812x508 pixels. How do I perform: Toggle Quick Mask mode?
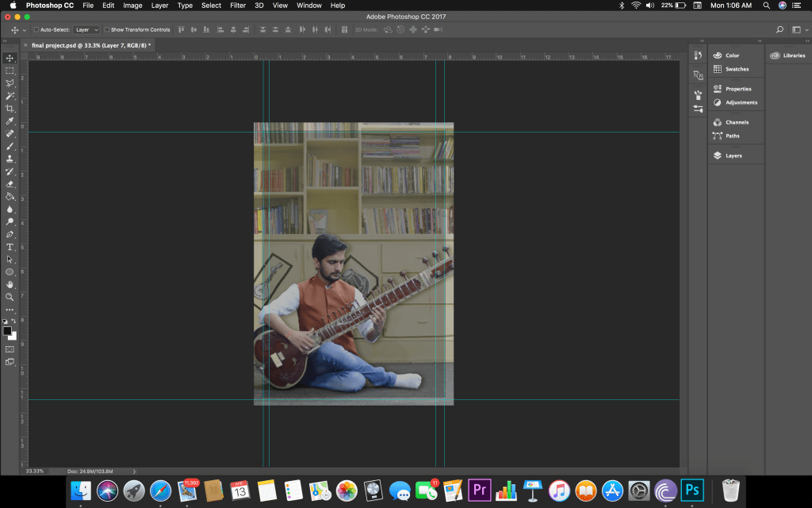(x=10, y=348)
